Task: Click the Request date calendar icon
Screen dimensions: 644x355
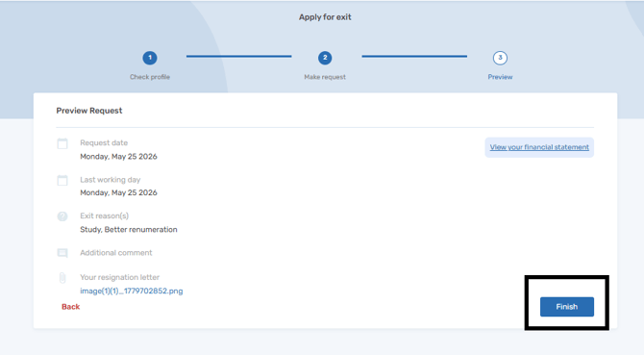Action: pyautogui.click(x=62, y=143)
